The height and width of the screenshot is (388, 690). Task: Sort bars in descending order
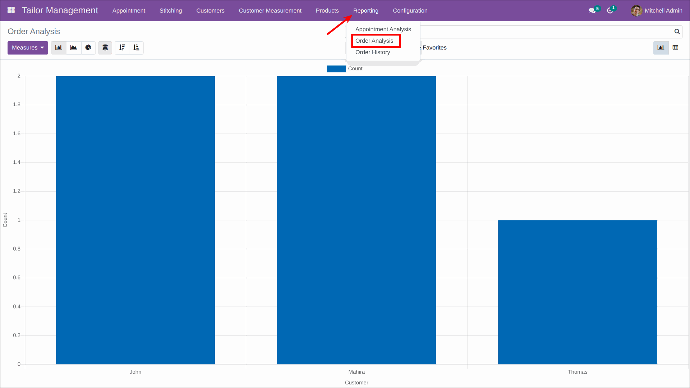tap(122, 48)
